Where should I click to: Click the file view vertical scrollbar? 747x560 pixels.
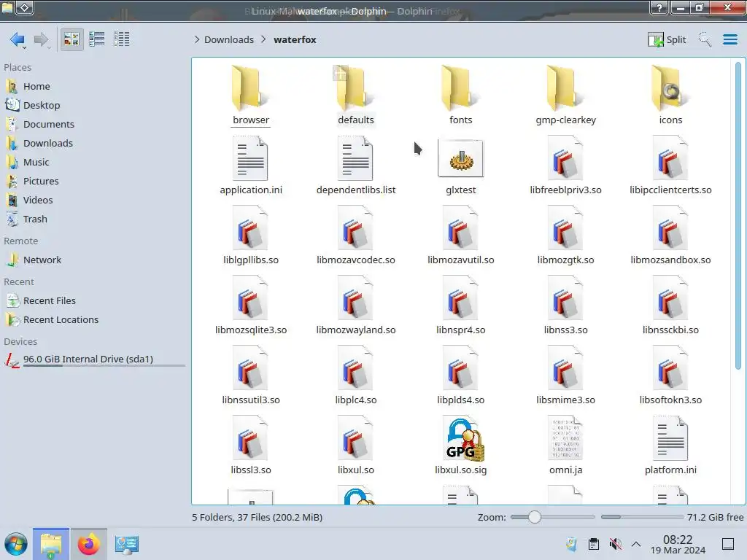(x=738, y=216)
